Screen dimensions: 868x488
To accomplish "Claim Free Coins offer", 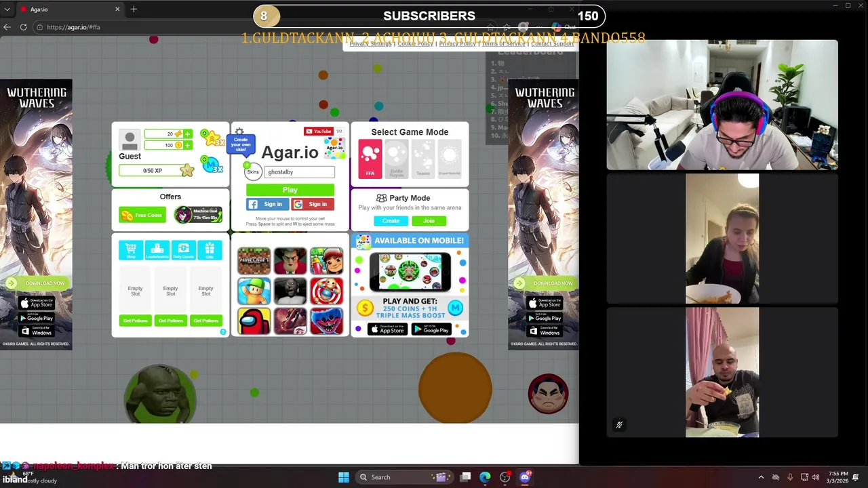I will pyautogui.click(x=142, y=215).
